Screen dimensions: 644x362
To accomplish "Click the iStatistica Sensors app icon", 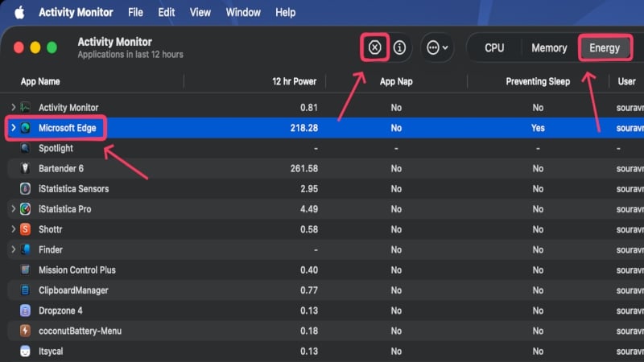I will pos(25,188).
